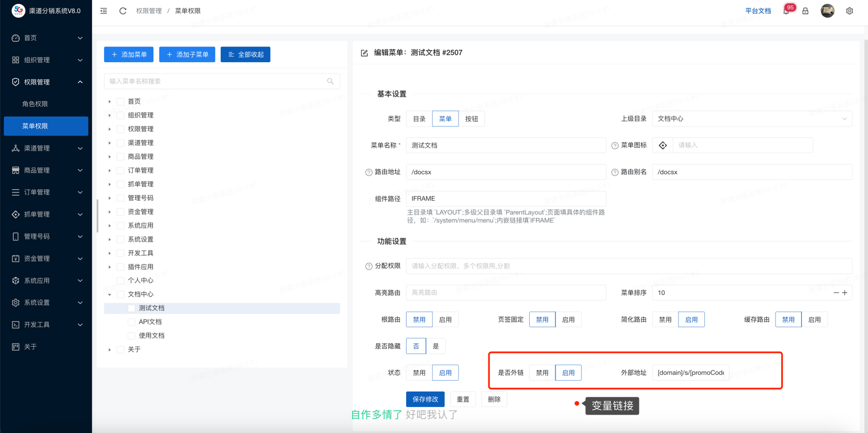The height and width of the screenshot is (433, 868).
Task: Click the 保存修改 button
Action: pos(425,399)
